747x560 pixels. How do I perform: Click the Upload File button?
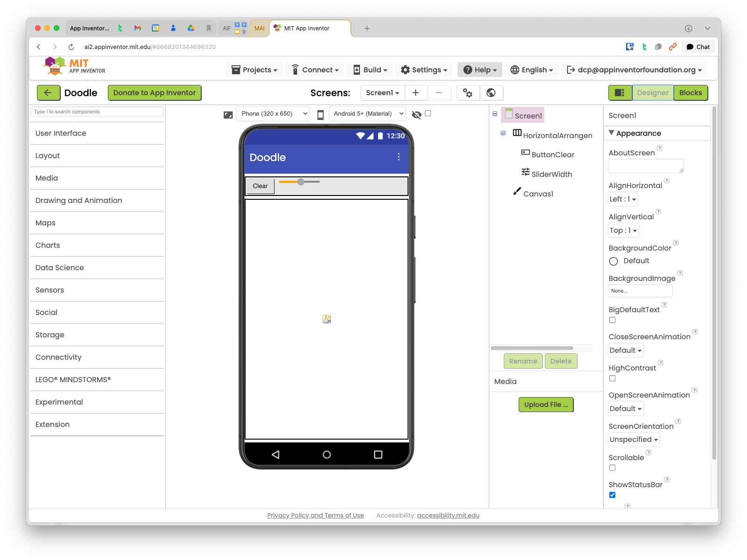pyautogui.click(x=546, y=405)
